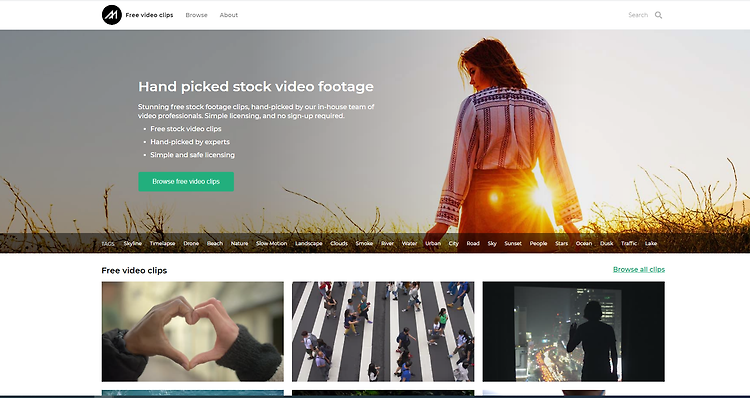The height and width of the screenshot is (398, 750).
Task: Select the Clouds tag
Action: [x=339, y=243]
